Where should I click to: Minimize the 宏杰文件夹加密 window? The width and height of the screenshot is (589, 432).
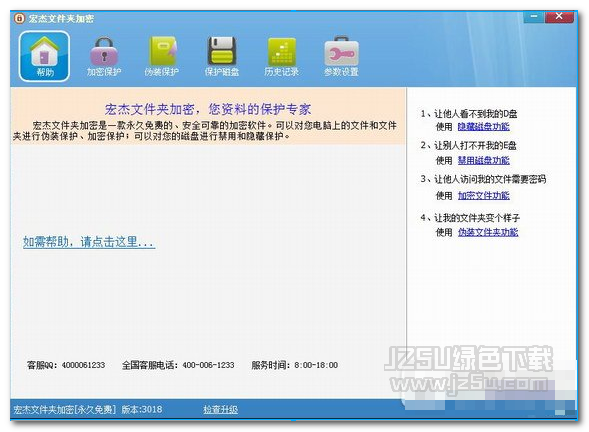[534, 17]
